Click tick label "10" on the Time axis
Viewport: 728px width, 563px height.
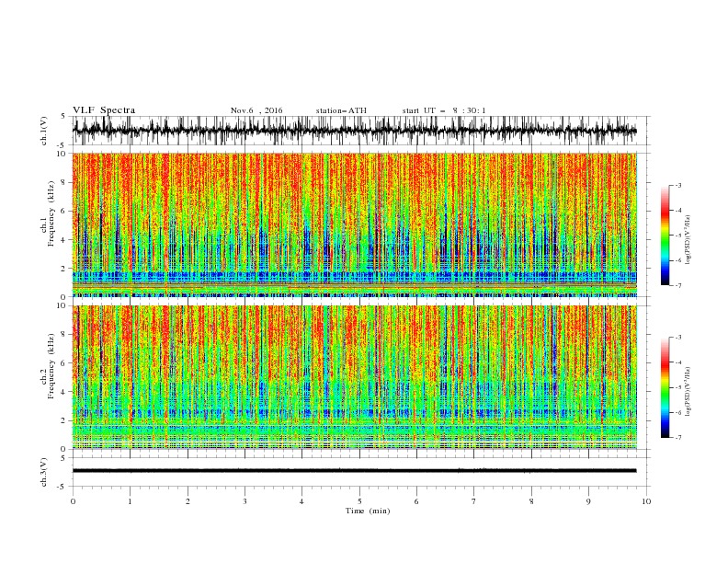tap(646, 501)
